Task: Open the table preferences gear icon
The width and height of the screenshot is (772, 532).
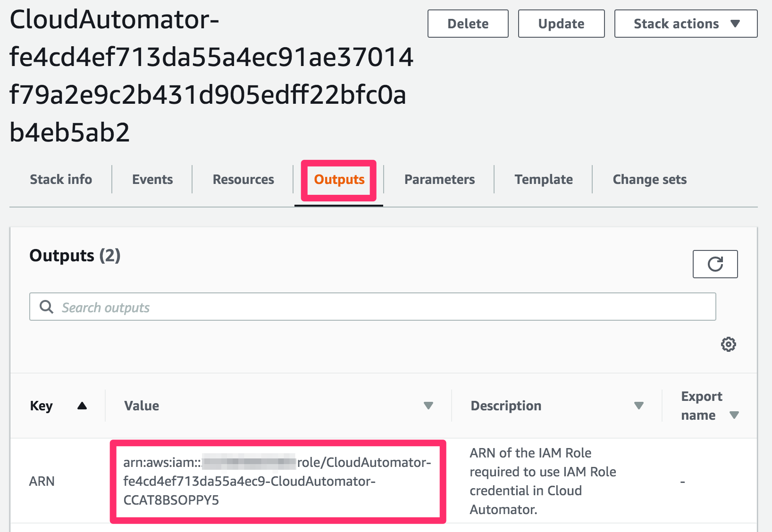Action: pos(728,344)
